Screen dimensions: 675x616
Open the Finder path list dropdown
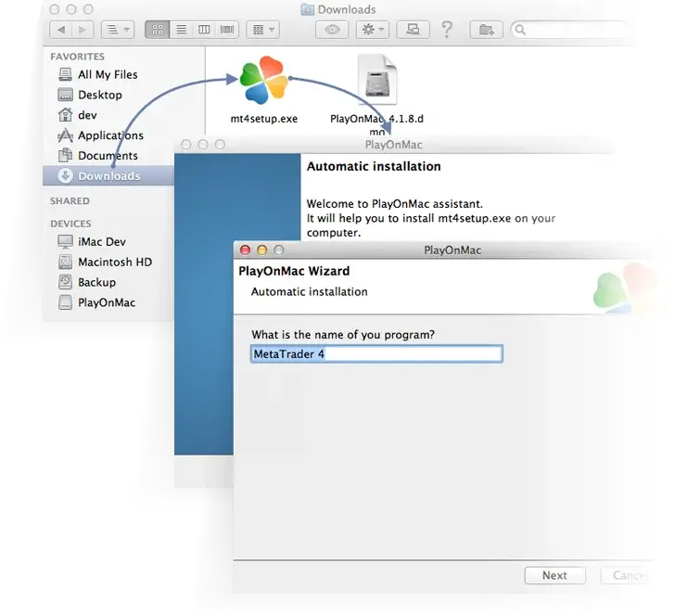(118, 30)
